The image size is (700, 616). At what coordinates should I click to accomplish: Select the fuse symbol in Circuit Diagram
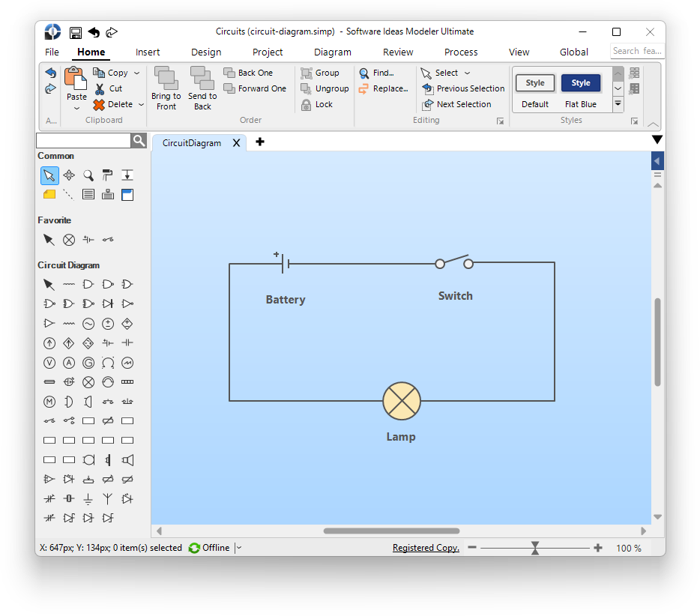pos(49,382)
